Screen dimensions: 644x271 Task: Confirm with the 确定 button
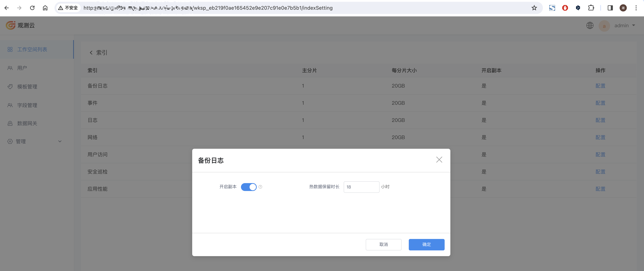click(x=427, y=245)
